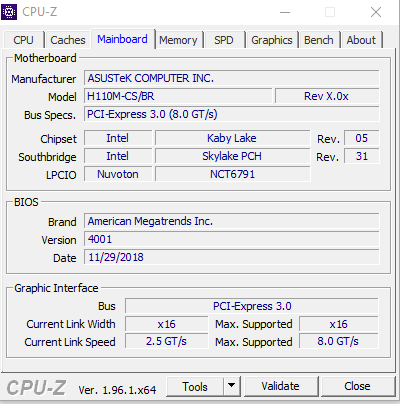The height and width of the screenshot is (404, 400).
Task: Click the Model field H110M-CS/BR
Action: (x=178, y=96)
